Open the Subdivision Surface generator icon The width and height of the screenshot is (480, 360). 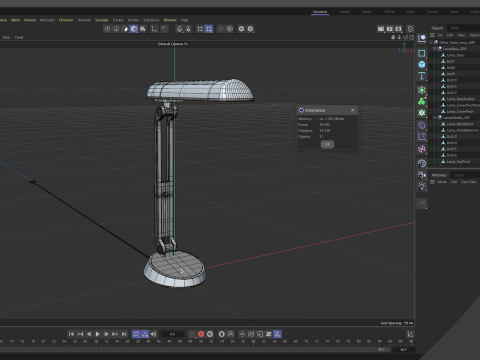(422, 90)
